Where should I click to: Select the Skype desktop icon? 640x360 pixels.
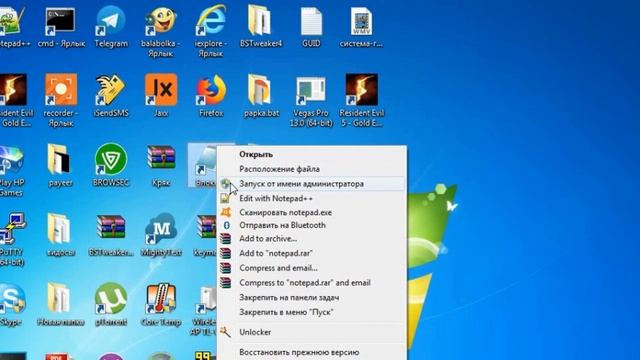11,299
